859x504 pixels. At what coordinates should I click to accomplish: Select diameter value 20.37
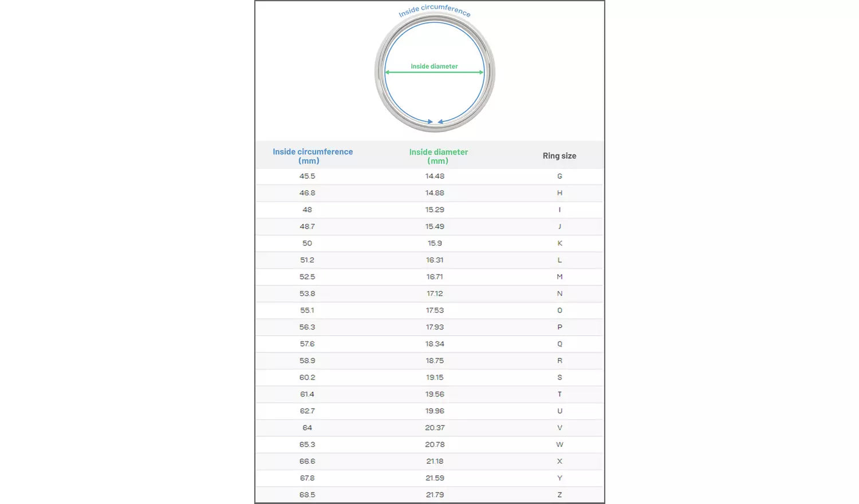(435, 428)
